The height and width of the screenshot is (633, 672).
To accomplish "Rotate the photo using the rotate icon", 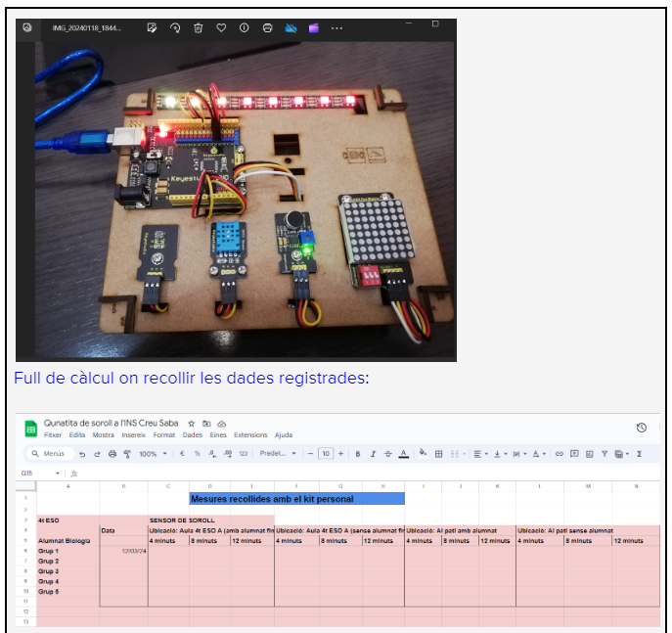I will (175, 27).
